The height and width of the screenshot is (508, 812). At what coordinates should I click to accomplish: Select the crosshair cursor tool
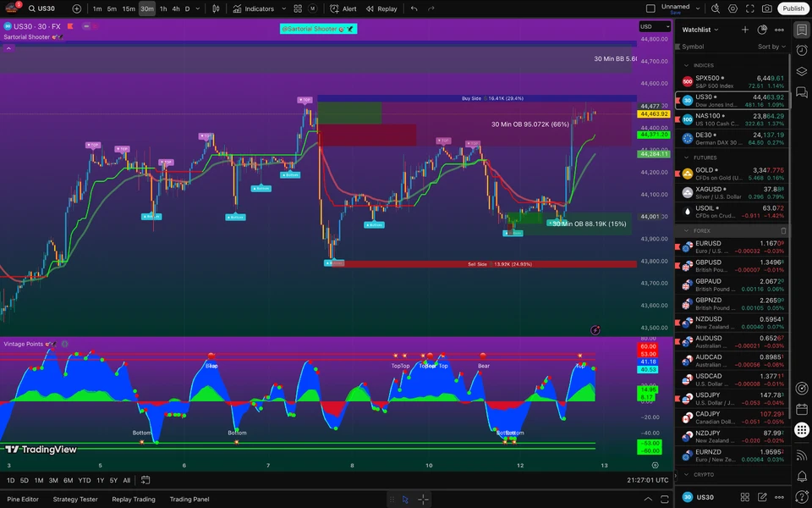(x=423, y=500)
